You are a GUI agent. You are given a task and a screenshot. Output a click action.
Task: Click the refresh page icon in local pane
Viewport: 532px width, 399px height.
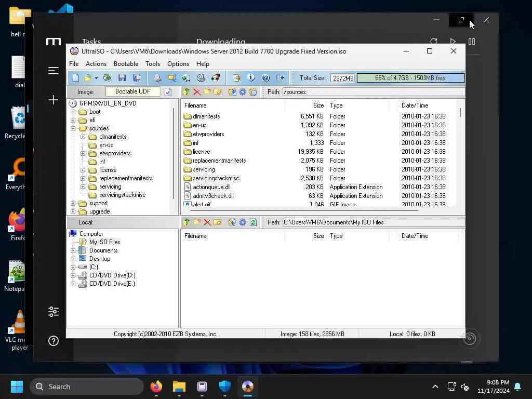[x=253, y=222]
